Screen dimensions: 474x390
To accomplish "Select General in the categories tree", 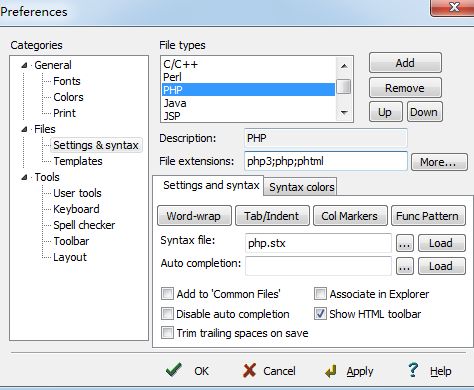I will tap(53, 65).
